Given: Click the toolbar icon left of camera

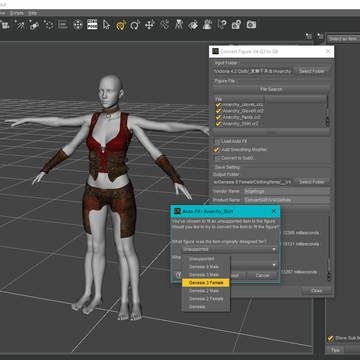Looking at the screenshot, I should coord(236,25).
